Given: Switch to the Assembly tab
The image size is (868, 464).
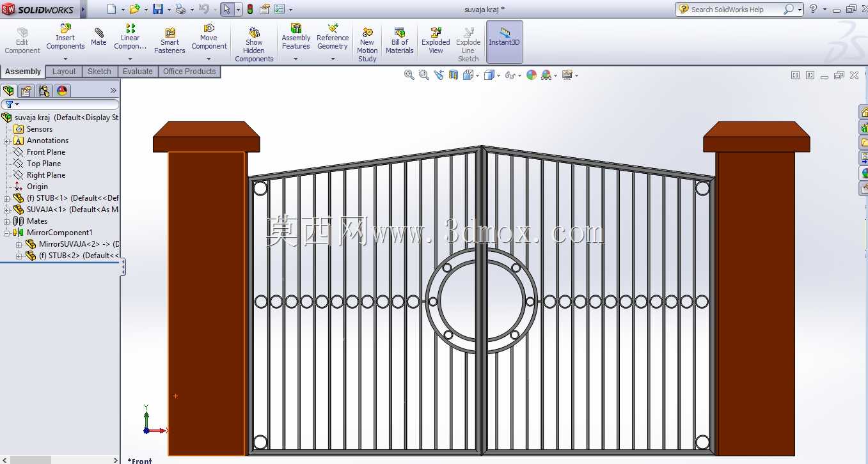Looking at the screenshot, I should tap(23, 72).
